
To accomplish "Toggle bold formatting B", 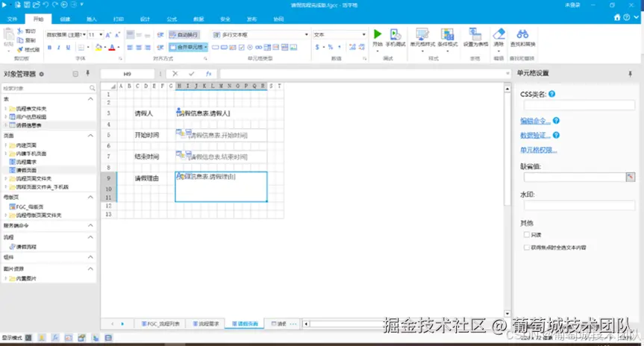I will point(50,48).
